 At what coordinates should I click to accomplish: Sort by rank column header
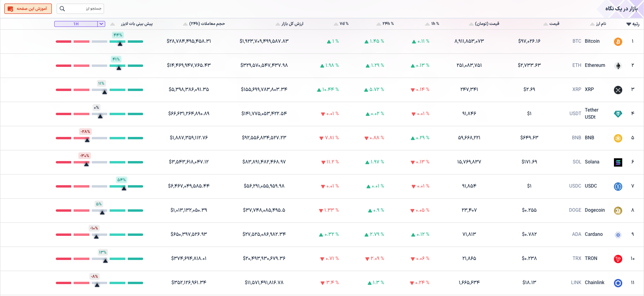[x=633, y=24]
